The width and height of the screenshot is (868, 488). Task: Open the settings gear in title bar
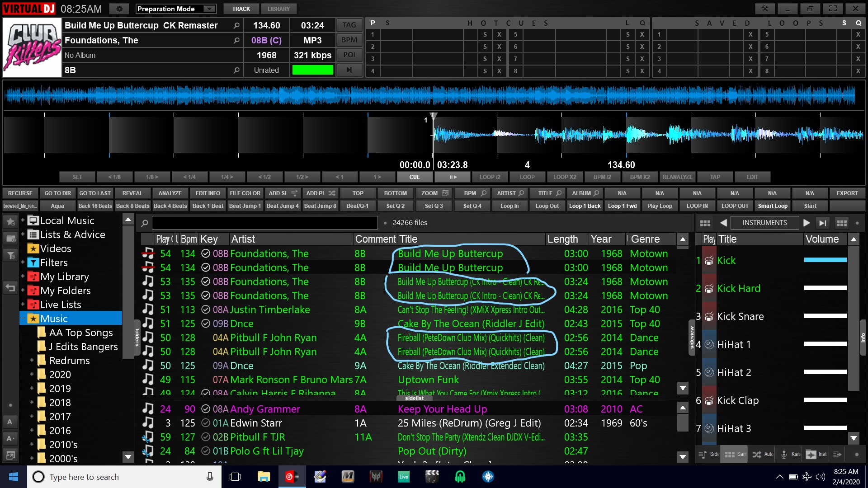pos(119,9)
